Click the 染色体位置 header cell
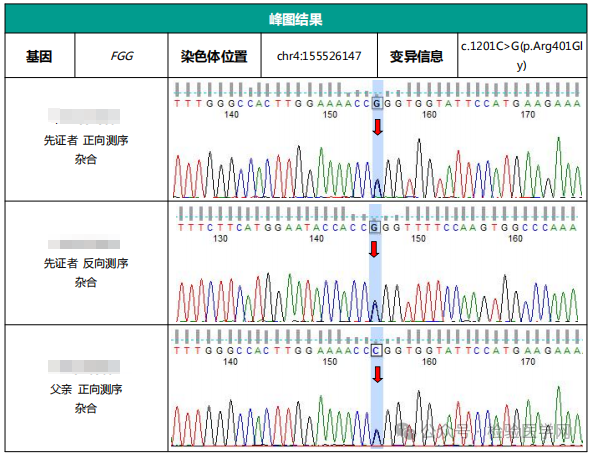 pyautogui.click(x=214, y=56)
